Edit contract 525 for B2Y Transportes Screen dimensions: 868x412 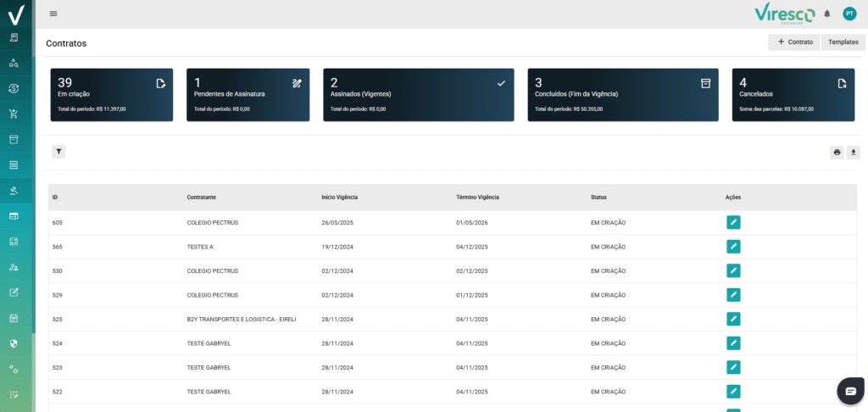point(733,319)
